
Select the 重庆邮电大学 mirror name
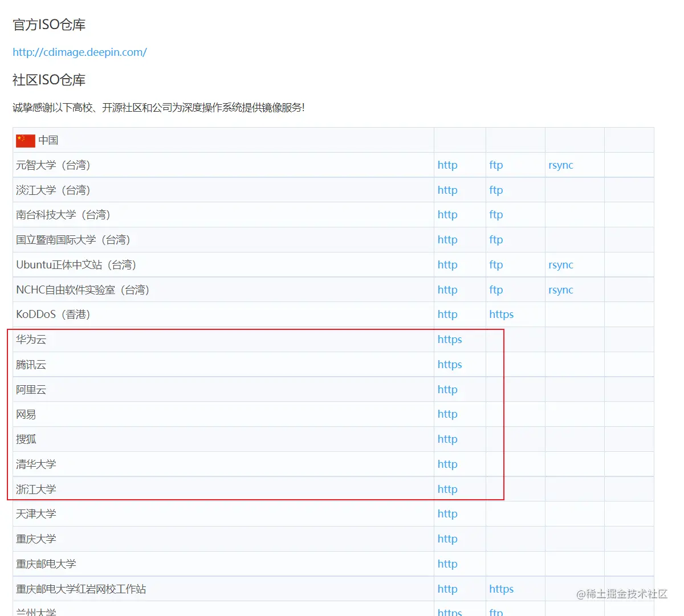click(46, 564)
